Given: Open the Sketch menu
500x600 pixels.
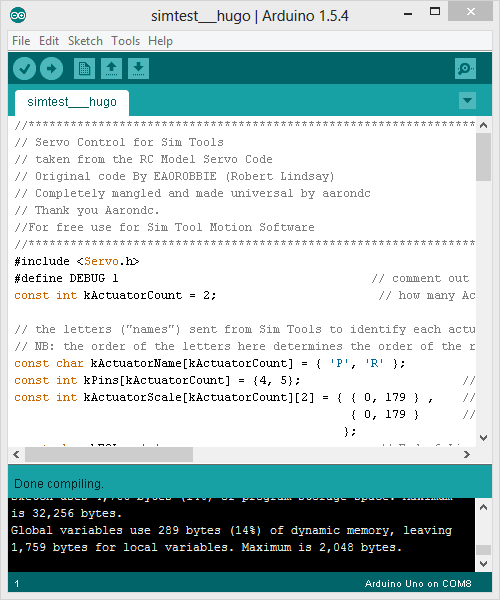Looking at the screenshot, I should (x=85, y=41).
